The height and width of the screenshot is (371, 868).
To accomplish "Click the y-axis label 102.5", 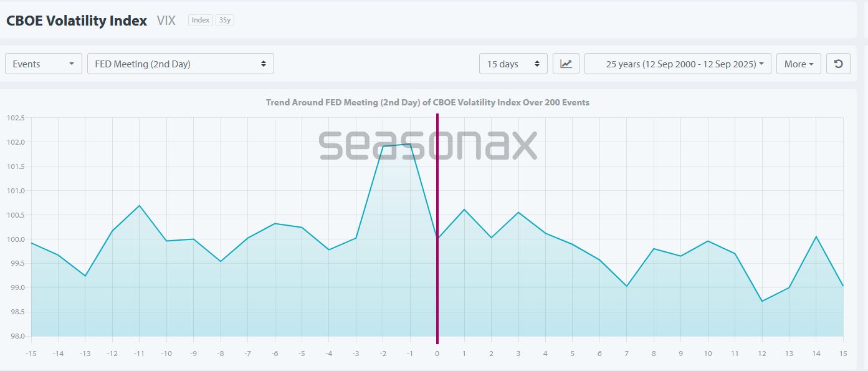I will click(x=16, y=118).
